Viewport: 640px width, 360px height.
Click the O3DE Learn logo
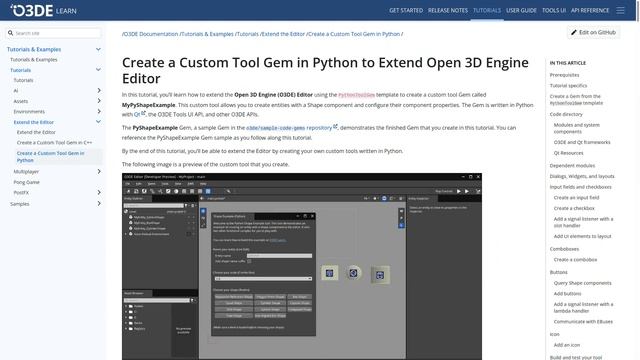point(43,10)
